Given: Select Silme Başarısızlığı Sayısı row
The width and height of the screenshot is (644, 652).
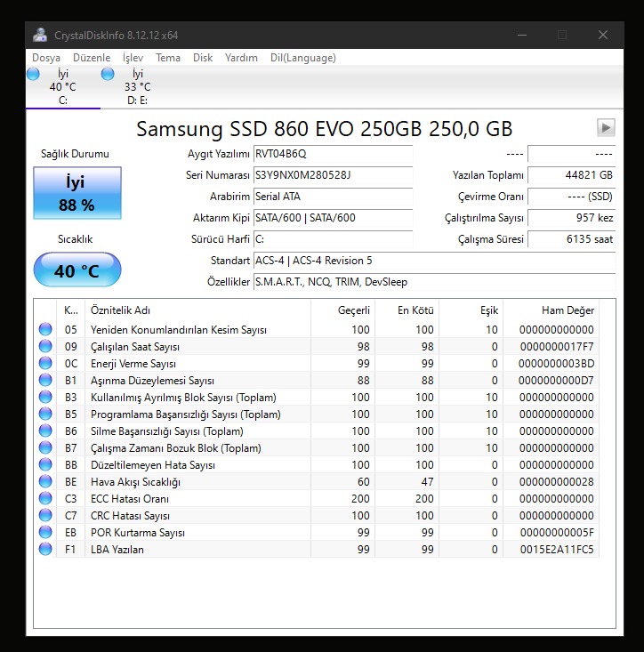Looking at the screenshot, I should point(317,431).
